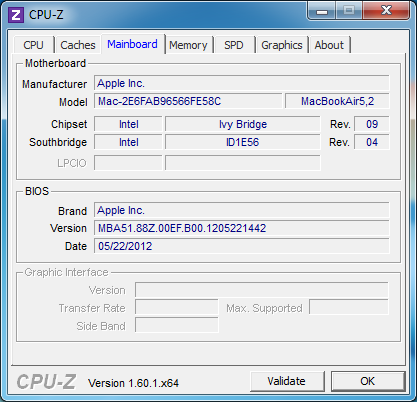This screenshot has width=417, height=402.
Task: Open the Caches tab
Action: click(x=78, y=45)
